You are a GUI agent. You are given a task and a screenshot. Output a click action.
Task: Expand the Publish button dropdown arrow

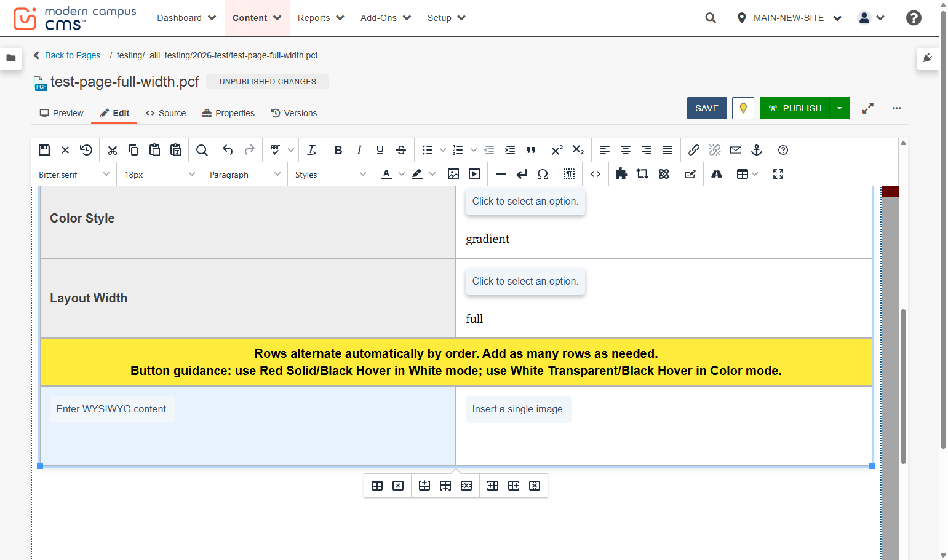840,108
